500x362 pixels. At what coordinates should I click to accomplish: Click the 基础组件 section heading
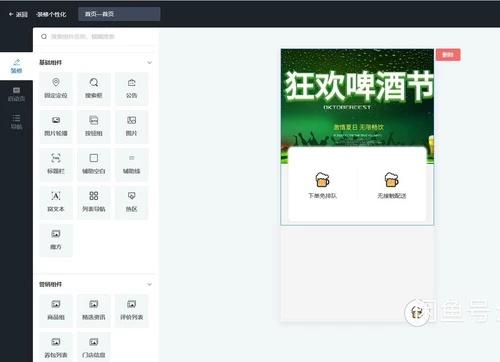50,62
